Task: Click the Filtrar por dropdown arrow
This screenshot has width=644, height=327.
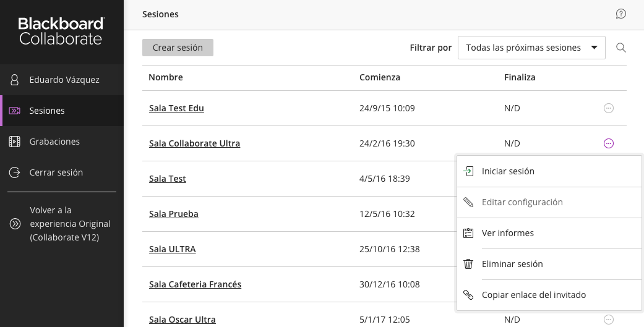Action: pyautogui.click(x=594, y=48)
